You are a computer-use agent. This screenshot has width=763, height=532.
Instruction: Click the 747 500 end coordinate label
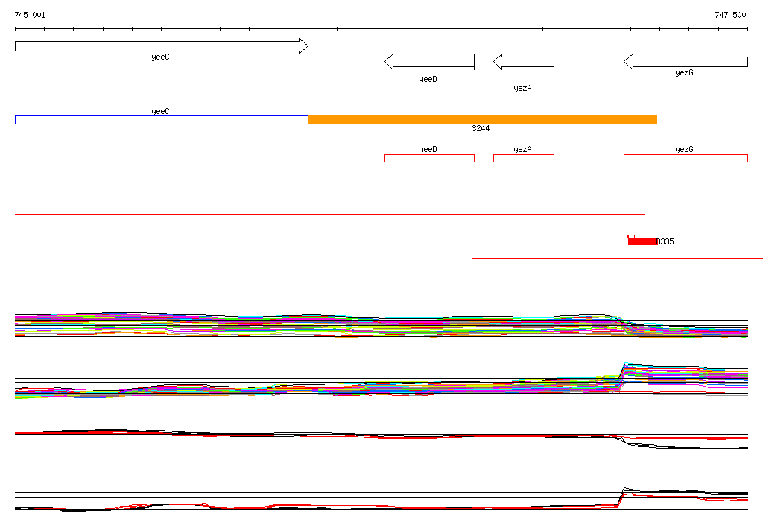pyautogui.click(x=730, y=15)
